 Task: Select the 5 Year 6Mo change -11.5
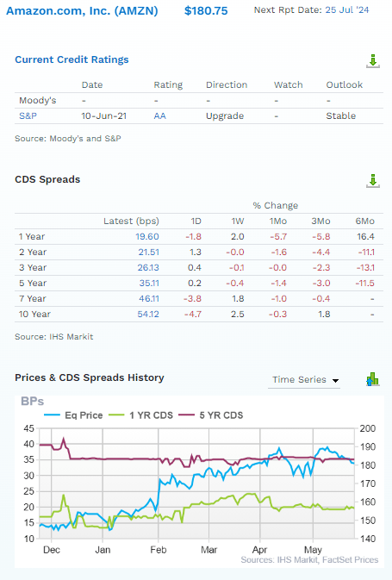coord(365,283)
